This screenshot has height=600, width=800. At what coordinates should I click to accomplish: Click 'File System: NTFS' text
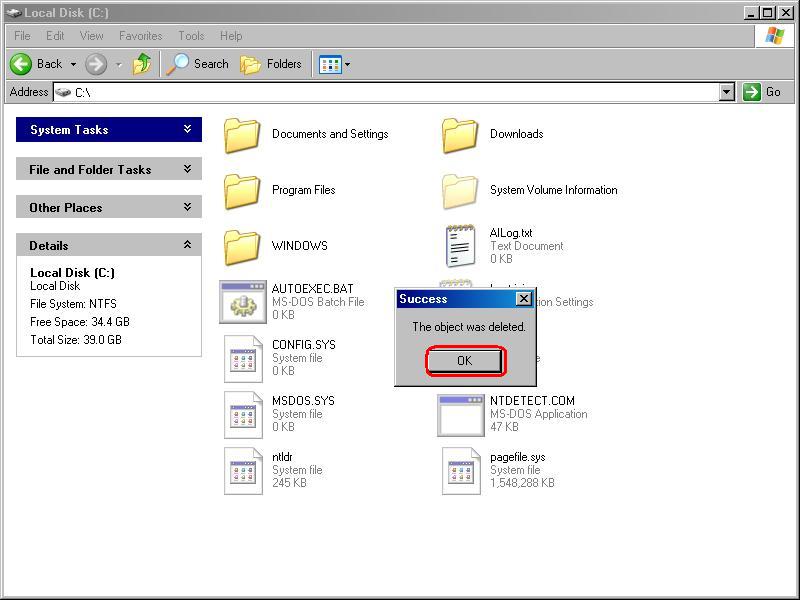coord(73,304)
